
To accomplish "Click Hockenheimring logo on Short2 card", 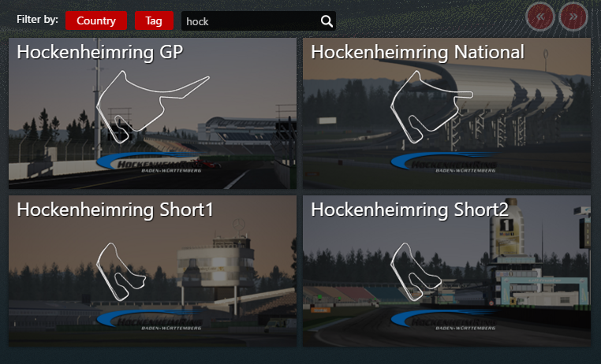I will [x=443, y=320].
